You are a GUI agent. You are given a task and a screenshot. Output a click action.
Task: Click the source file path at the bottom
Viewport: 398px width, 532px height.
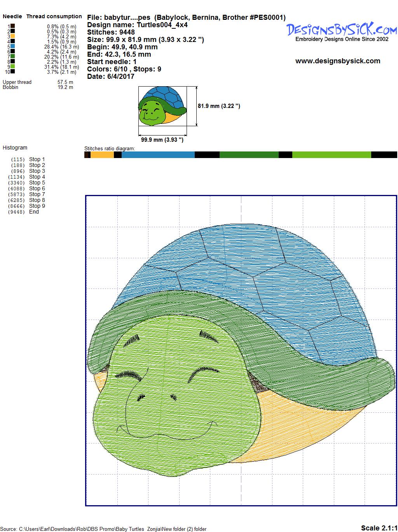pos(104,529)
